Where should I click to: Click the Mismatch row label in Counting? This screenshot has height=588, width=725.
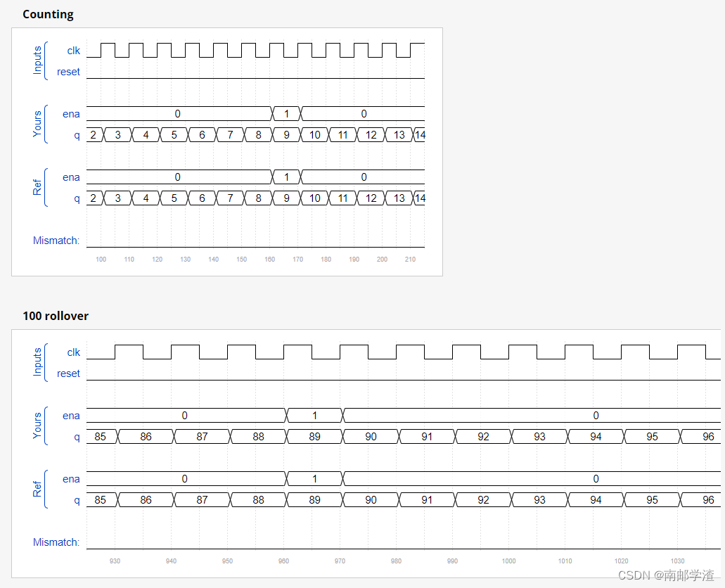point(56,241)
